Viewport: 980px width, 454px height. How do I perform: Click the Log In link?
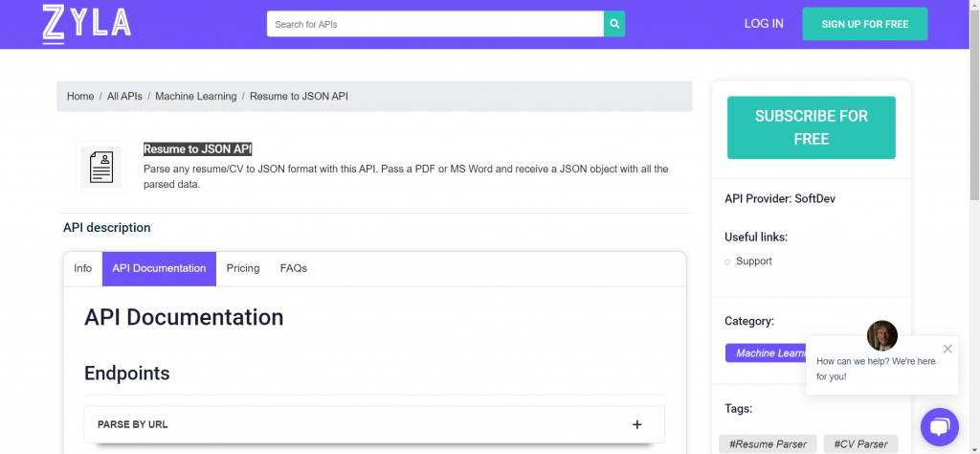(763, 24)
